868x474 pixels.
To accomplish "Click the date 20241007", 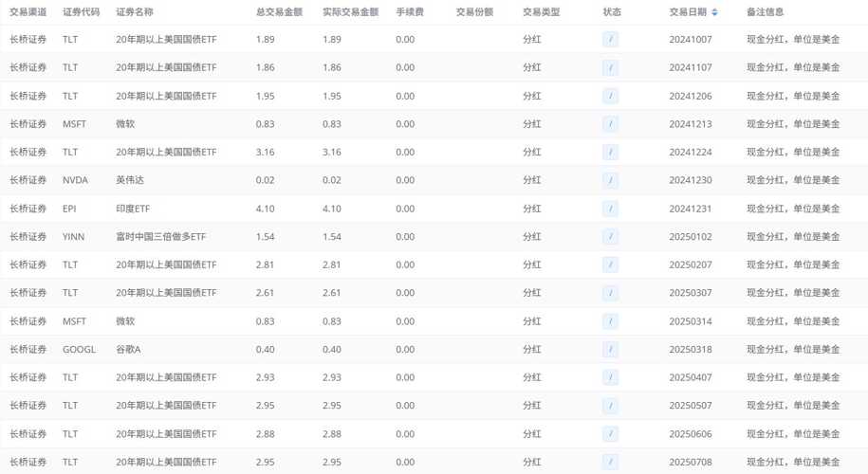I will 691,39.
